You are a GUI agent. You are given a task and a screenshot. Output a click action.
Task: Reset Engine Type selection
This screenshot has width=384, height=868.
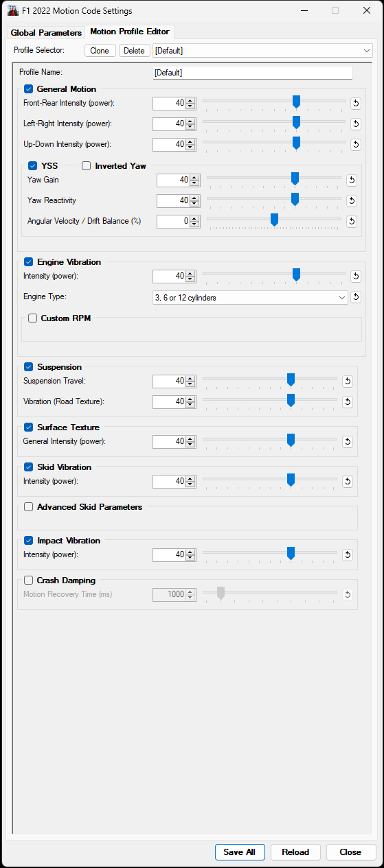[356, 297]
